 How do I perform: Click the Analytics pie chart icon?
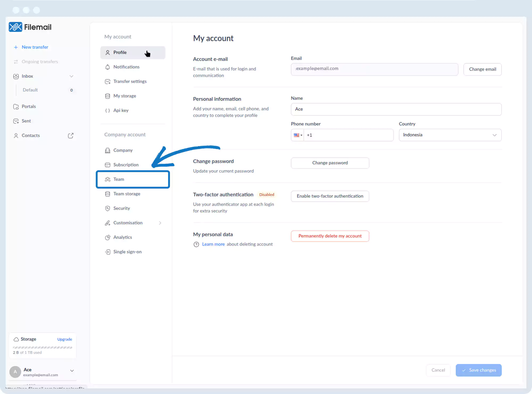[107, 237]
